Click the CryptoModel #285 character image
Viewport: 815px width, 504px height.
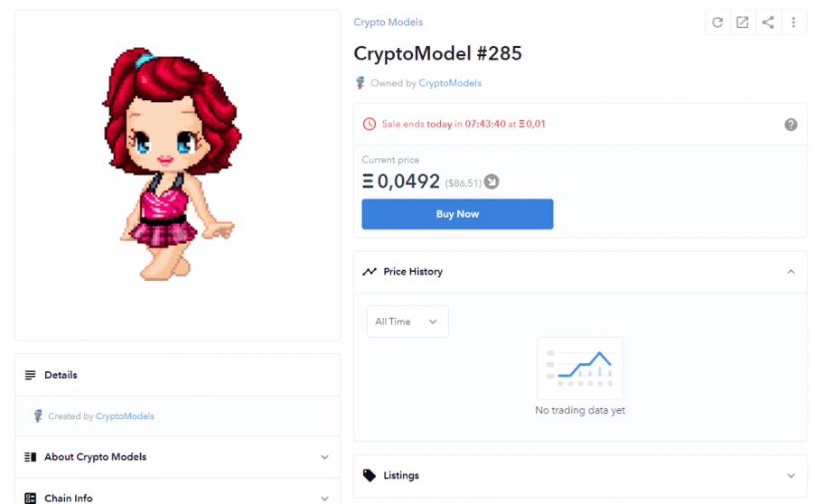click(172, 163)
